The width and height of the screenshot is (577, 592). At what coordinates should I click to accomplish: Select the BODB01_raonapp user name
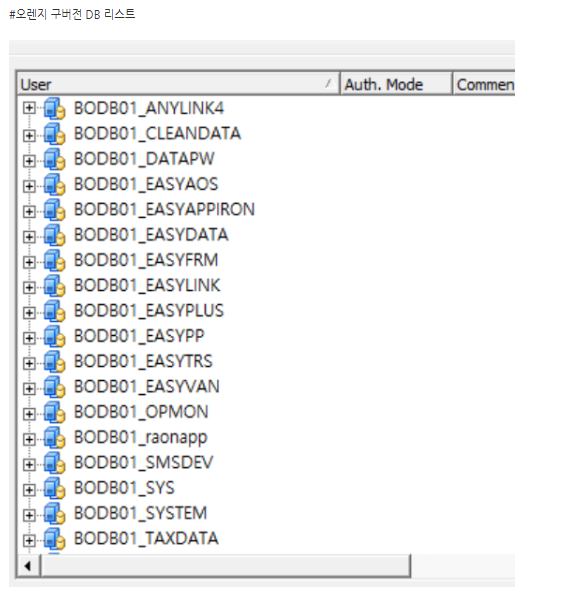coord(140,438)
